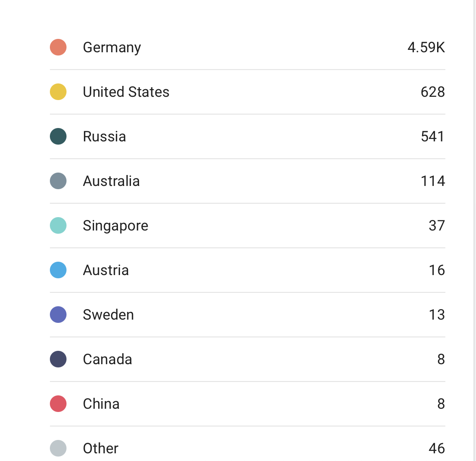Click the yellow United States color dot
The height and width of the screenshot is (461, 476).
coord(58,92)
